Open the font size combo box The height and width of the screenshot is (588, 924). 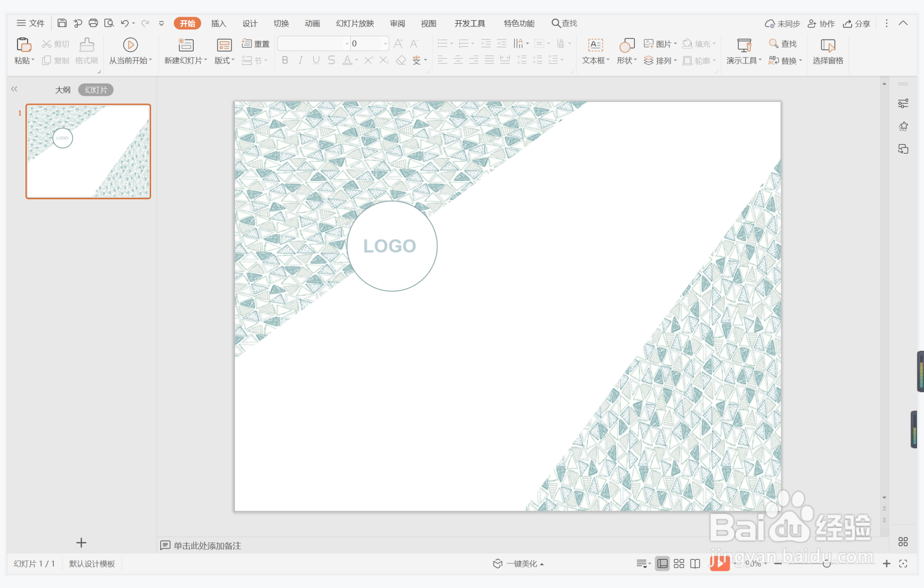[385, 44]
